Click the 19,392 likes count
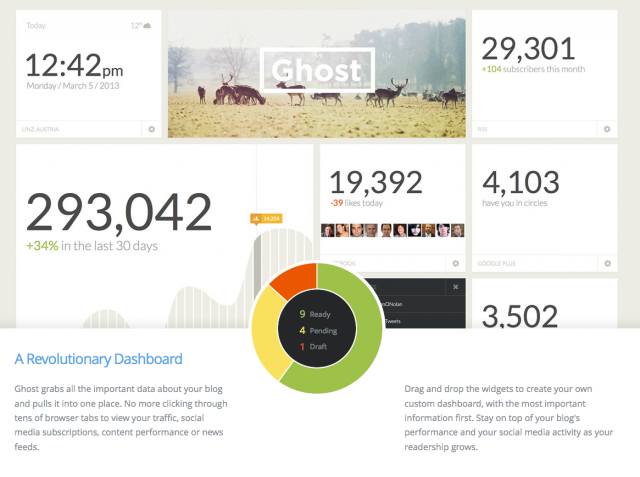The height and width of the screenshot is (477, 640). 376,182
